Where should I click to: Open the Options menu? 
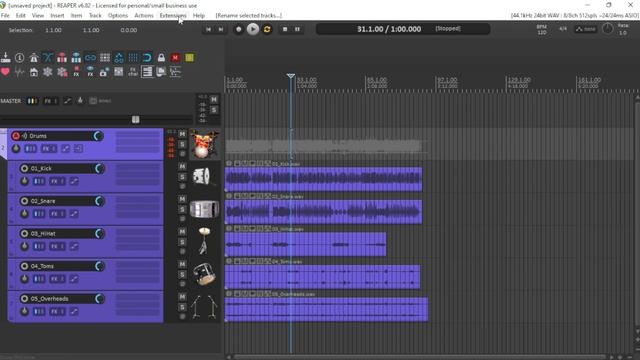click(118, 16)
